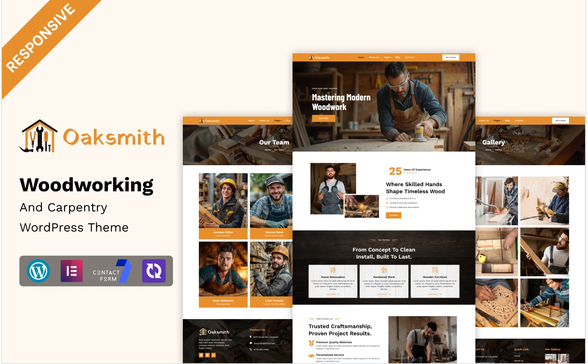Click the email envelope icon in footer contact
The image size is (588, 364).
point(250,343)
